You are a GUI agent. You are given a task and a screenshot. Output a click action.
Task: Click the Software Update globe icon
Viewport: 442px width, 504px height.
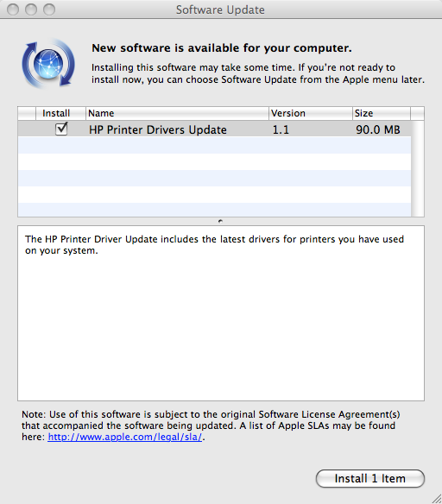[x=48, y=63]
